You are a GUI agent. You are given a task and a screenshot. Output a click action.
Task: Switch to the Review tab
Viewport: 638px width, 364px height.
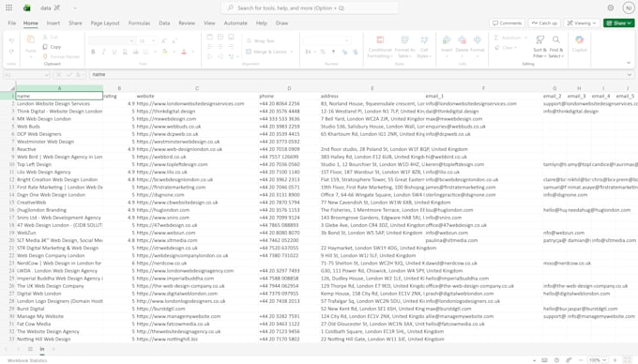click(x=187, y=23)
